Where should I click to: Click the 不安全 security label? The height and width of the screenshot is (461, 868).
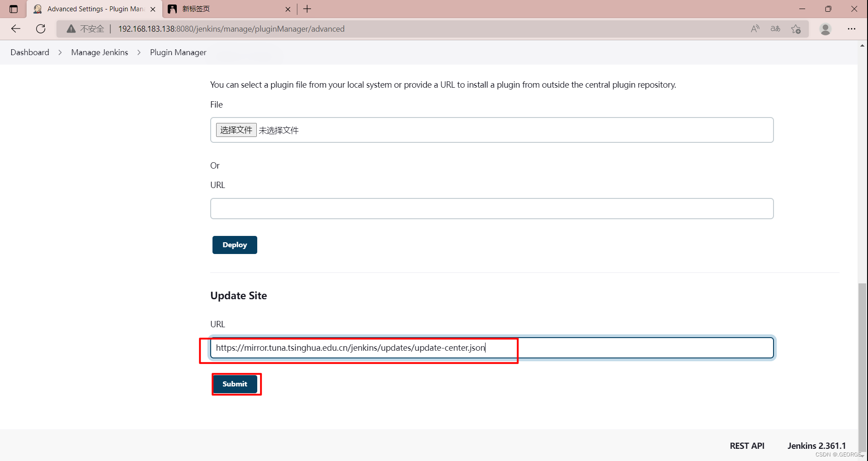pos(92,29)
